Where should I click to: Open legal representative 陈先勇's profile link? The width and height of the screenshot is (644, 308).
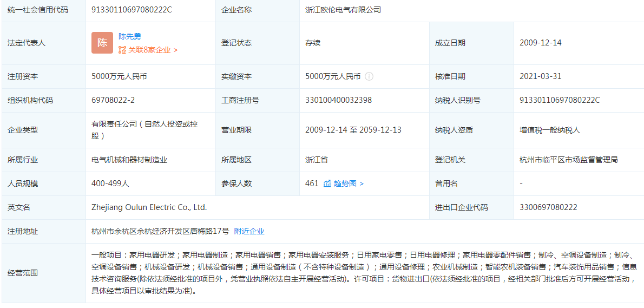click(130, 36)
